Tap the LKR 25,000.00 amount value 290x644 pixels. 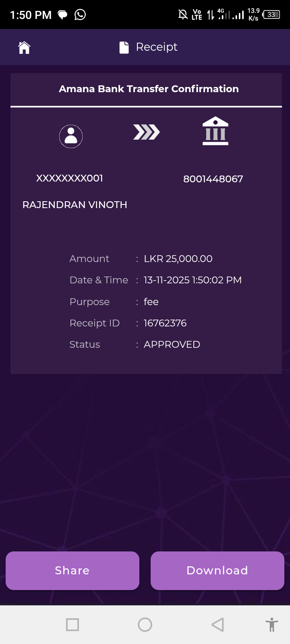(178, 259)
